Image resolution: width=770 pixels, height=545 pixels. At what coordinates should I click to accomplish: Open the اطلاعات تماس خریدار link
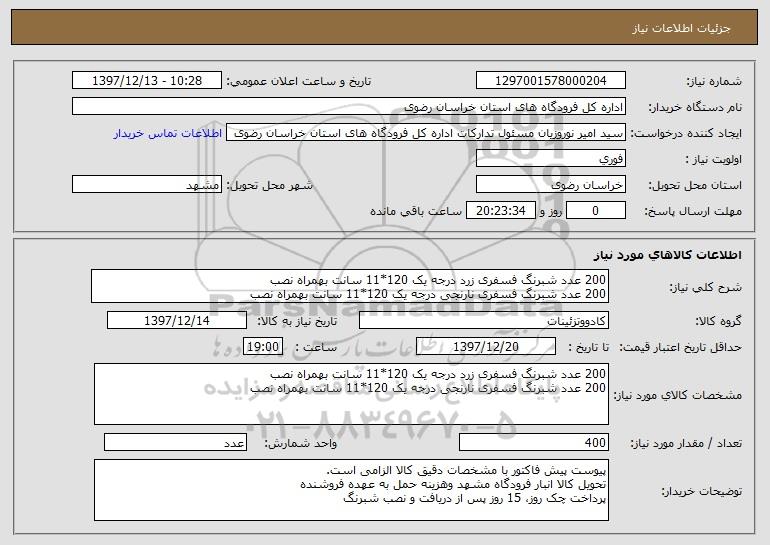(168, 134)
